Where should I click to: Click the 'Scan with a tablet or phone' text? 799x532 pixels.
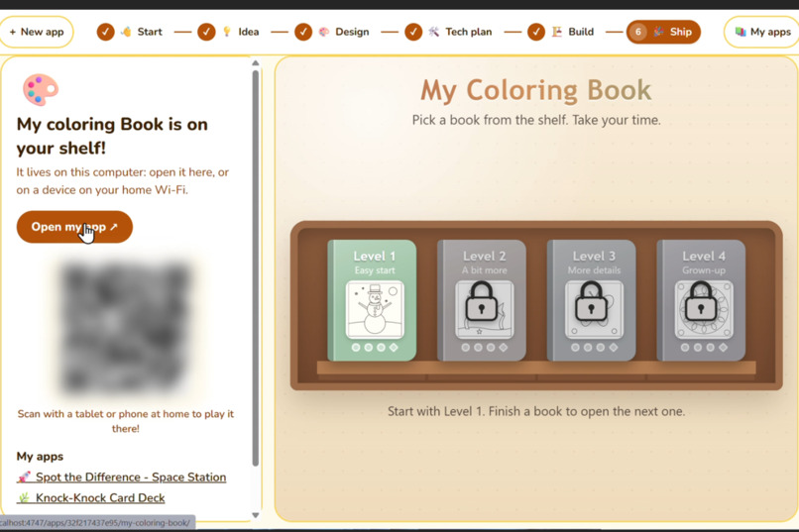pos(125,421)
